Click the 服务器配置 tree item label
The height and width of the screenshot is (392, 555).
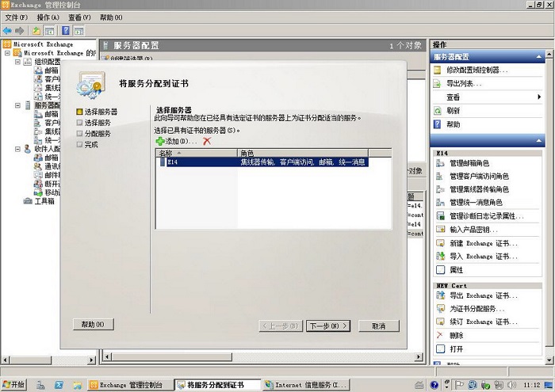pos(47,105)
